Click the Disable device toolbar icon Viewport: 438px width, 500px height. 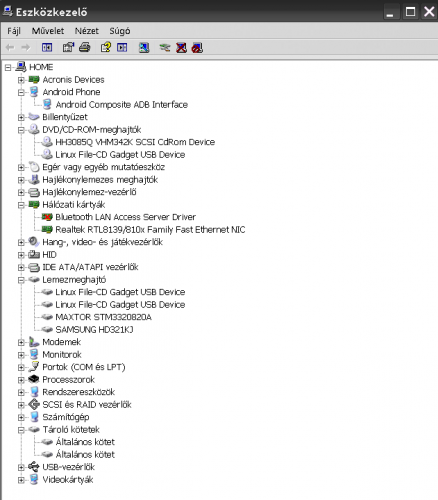[197, 48]
